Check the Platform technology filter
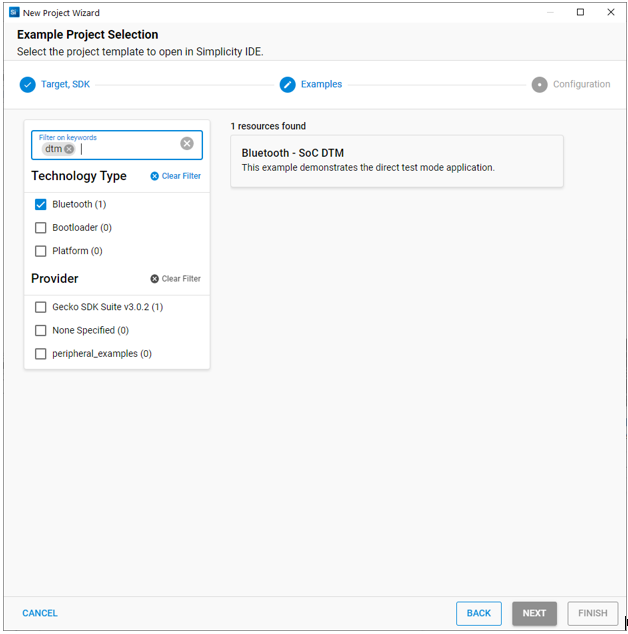 tap(40, 251)
